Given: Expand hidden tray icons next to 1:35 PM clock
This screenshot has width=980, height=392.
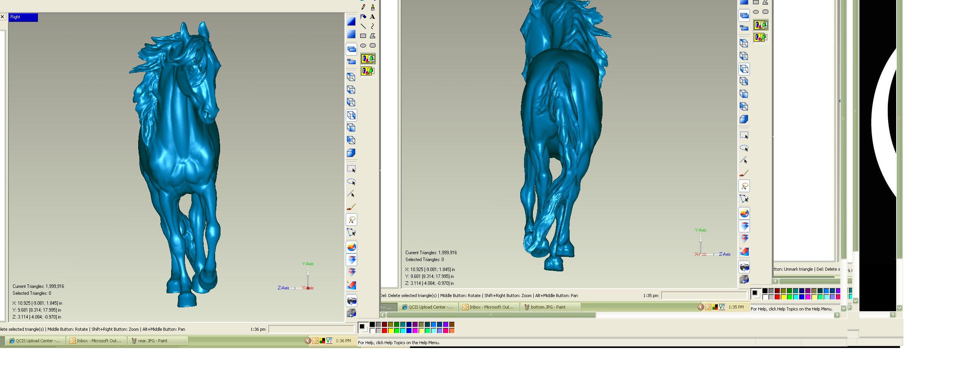Looking at the screenshot, I should [x=701, y=307].
